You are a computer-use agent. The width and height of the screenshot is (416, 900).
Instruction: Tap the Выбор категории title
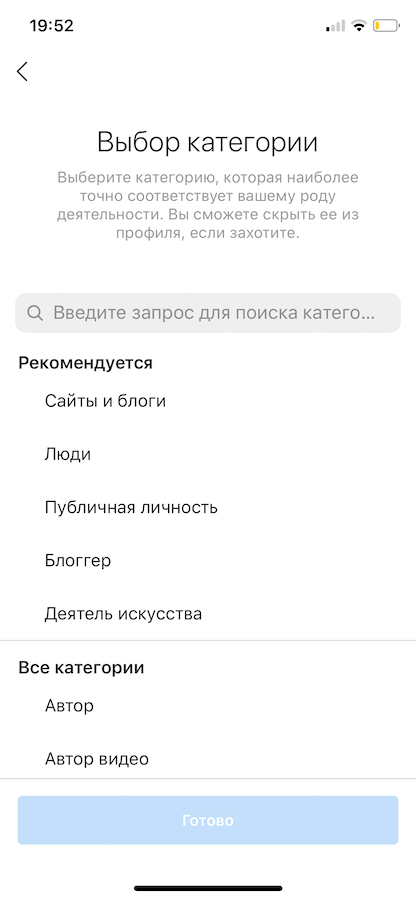tap(208, 142)
